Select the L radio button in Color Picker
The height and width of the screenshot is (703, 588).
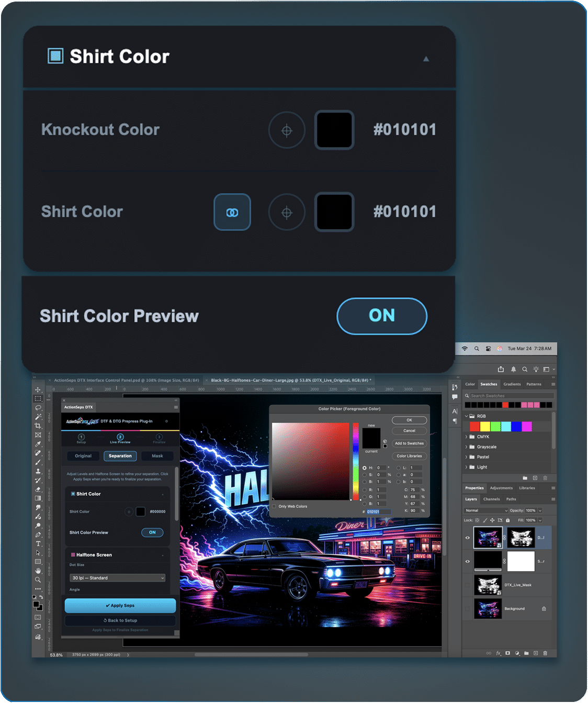[x=399, y=468]
